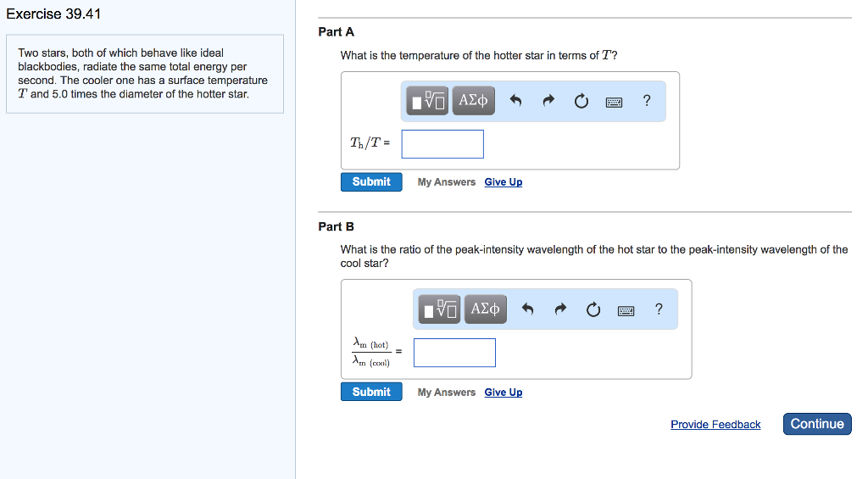Submit the Part A answer
The height and width of the screenshot is (479, 868).
[x=371, y=182]
